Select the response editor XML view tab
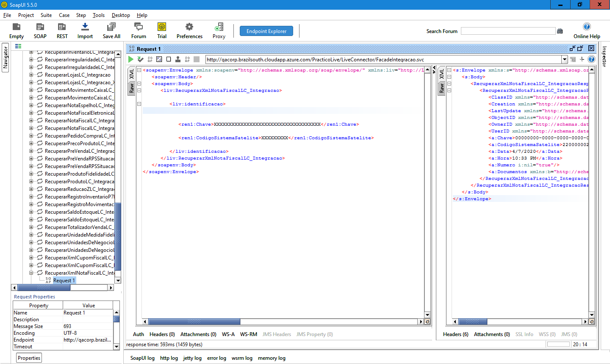Viewport: 610px width, 364px height. [x=442, y=74]
